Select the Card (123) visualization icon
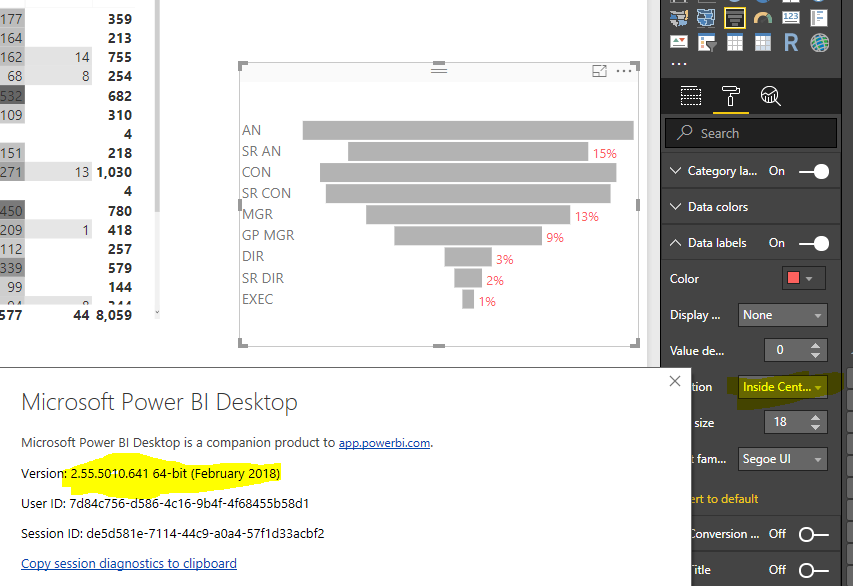The width and height of the screenshot is (853, 586). coord(791,18)
